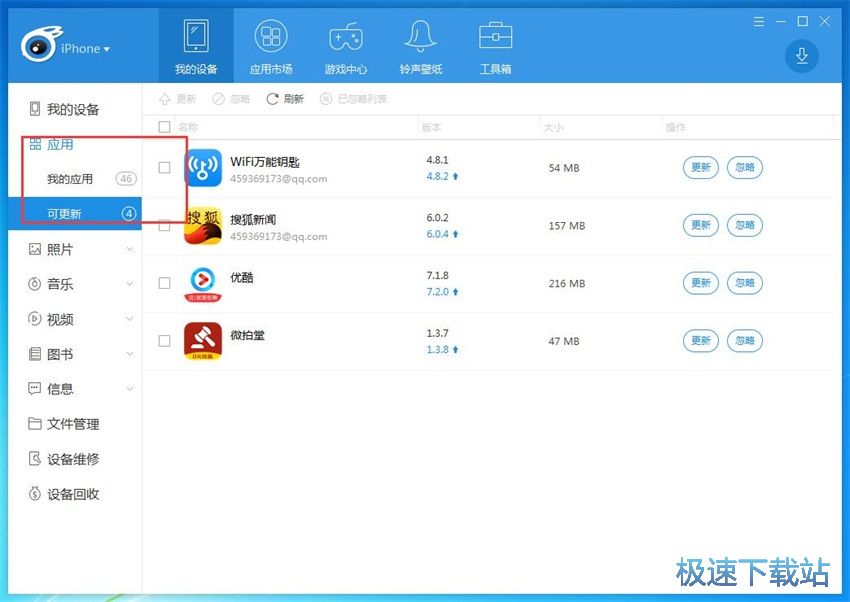Open the 铃声壁纸 ringtones tab
Image resolution: width=850 pixels, height=602 pixels.
tap(421, 46)
